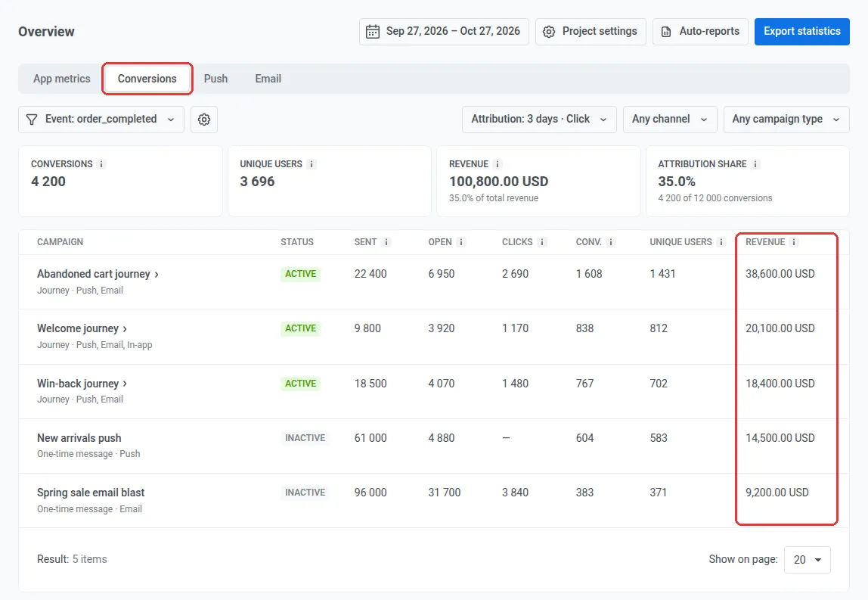This screenshot has height=600, width=868.
Task: Click the Export statistics button
Action: [801, 32]
